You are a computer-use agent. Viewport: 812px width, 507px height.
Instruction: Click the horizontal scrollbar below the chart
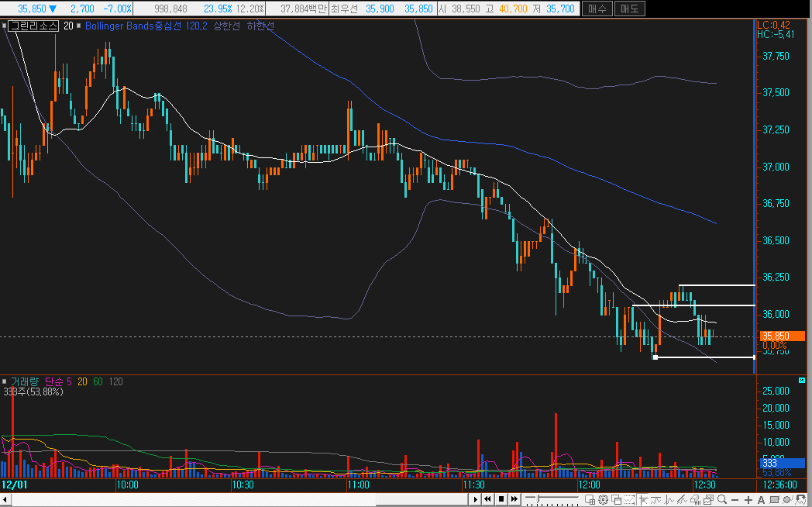point(239,500)
